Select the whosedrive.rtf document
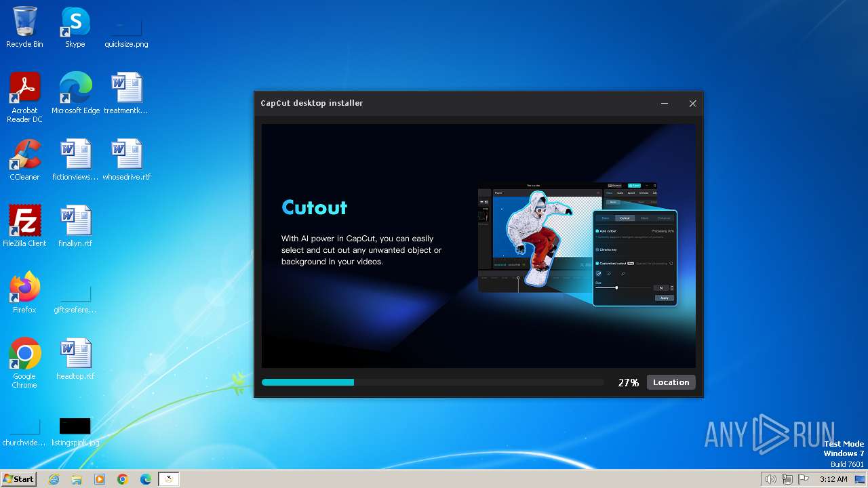The width and height of the screenshot is (868, 488). [126, 159]
